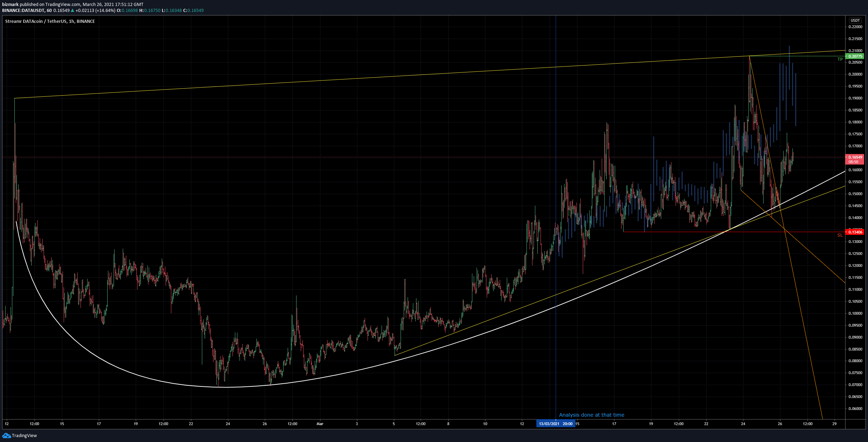This screenshot has height=442, width=868.
Task: Click the 0.06000 price axis label
Action: click(x=855, y=409)
